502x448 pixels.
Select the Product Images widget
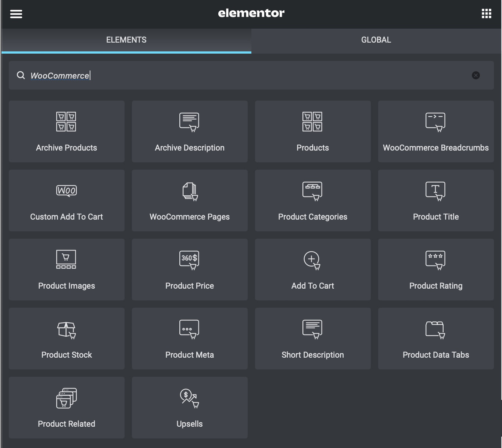click(67, 270)
